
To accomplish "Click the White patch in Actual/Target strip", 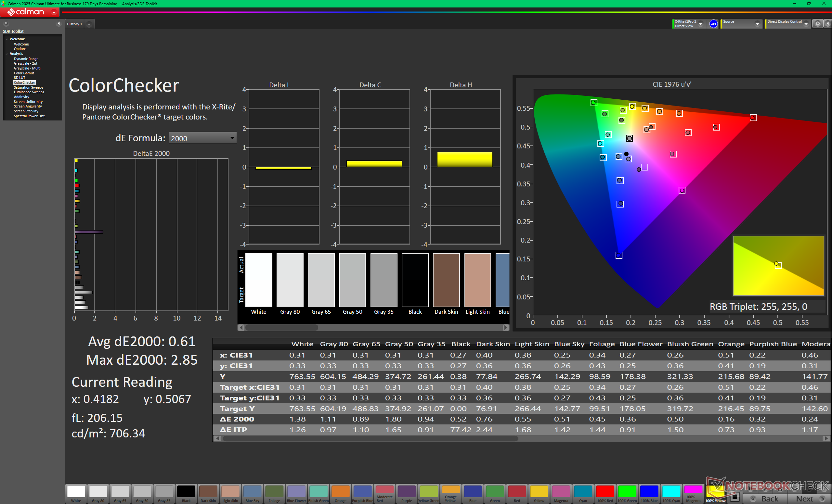I will (259, 280).
